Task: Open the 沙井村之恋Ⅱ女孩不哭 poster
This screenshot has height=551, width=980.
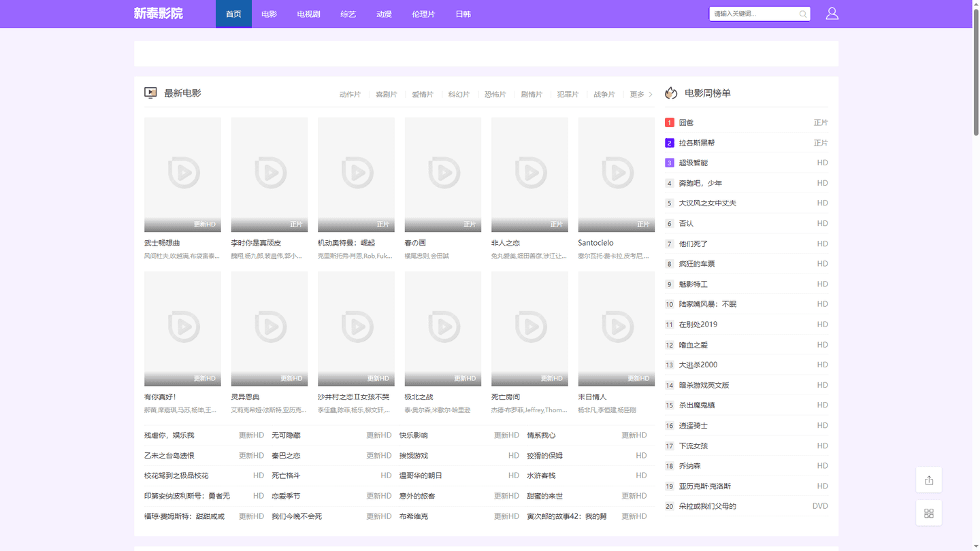Action: point(356,329)
